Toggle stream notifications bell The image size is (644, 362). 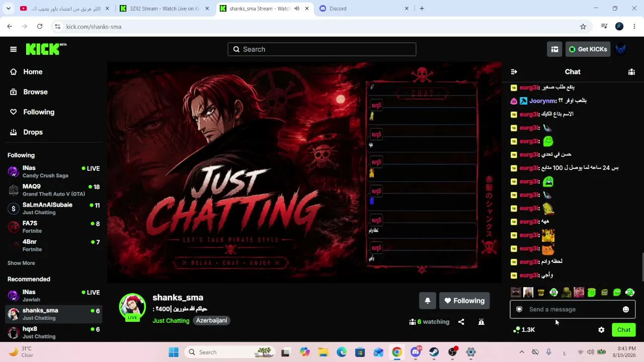(x=428, y=301)
